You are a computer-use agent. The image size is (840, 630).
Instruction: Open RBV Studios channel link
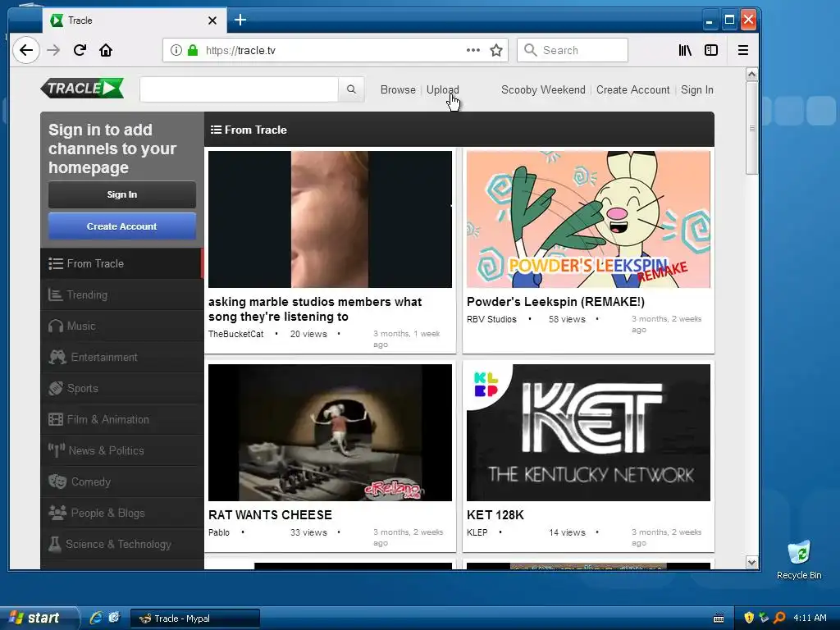491,319
